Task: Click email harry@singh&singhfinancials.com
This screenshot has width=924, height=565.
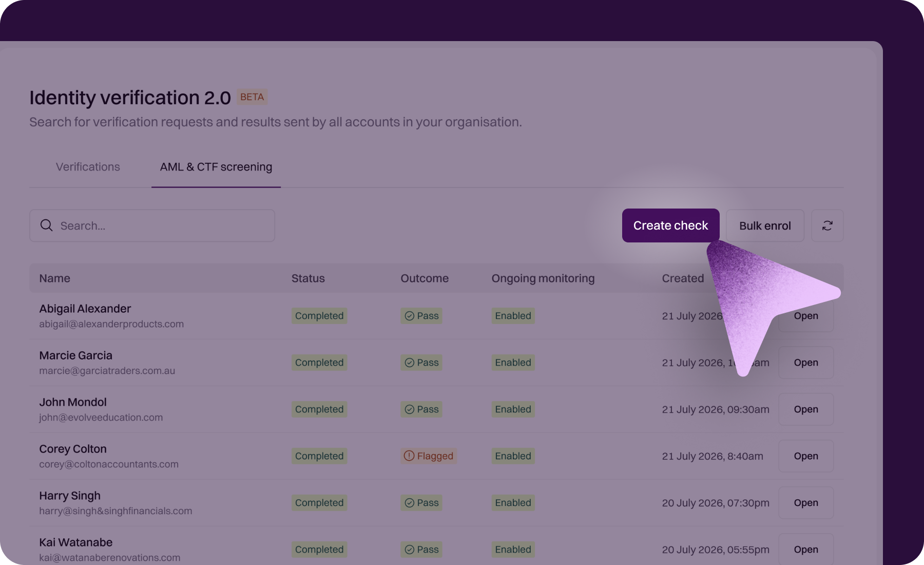Action: click(116, 511)
